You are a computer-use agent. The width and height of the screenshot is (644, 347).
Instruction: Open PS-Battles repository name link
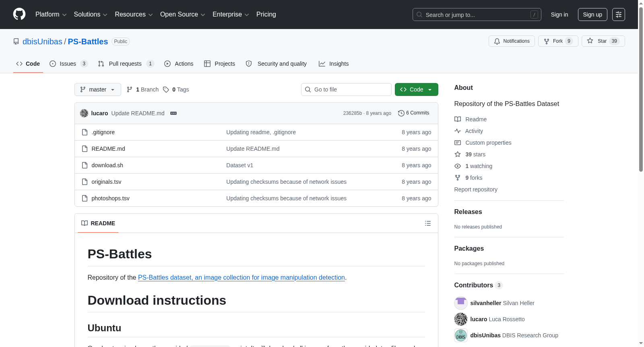click(x=88, y=42)
